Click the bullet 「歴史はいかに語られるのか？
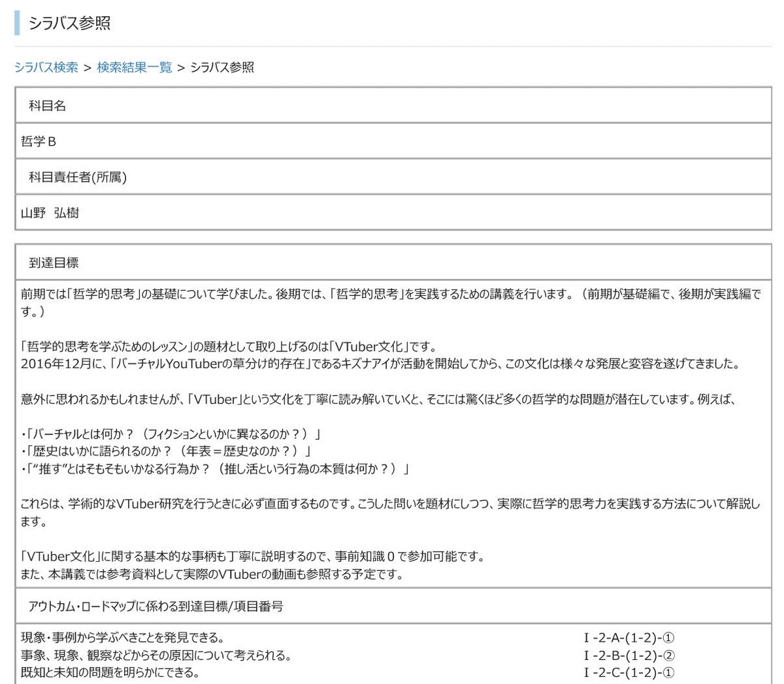 [x=165, y=451]
